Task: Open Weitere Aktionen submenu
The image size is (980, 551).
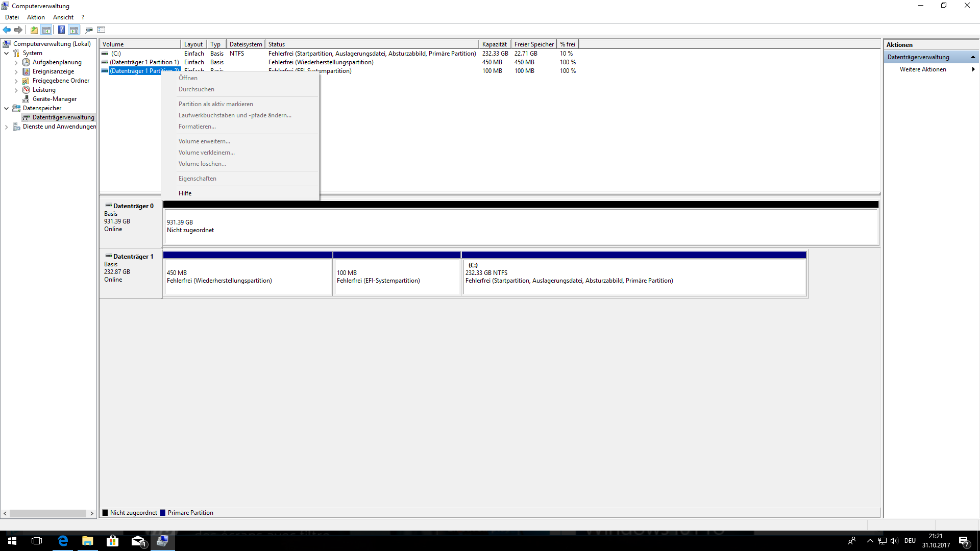Action: click(x=923, y=69)
